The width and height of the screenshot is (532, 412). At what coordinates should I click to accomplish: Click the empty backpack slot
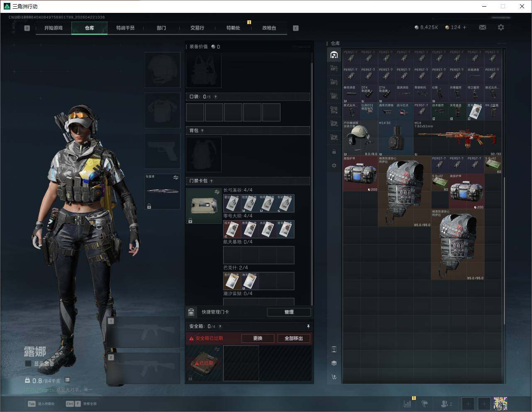204,154
